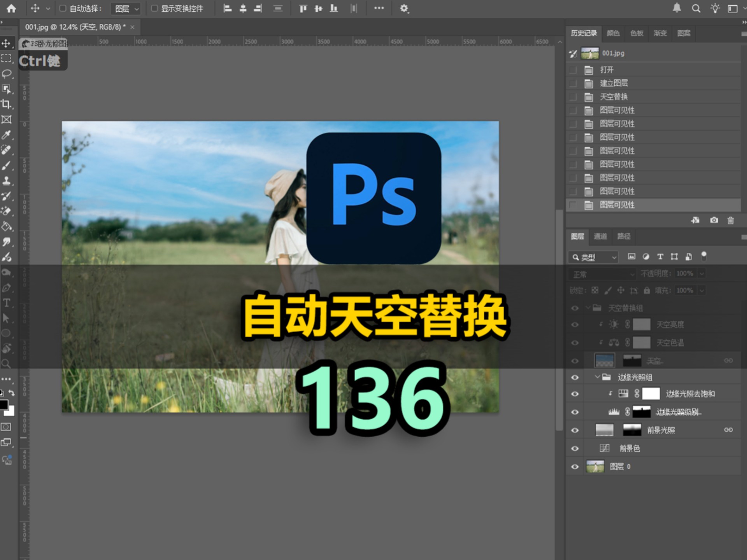Switch to the 颜色 tab

[613, 33]
